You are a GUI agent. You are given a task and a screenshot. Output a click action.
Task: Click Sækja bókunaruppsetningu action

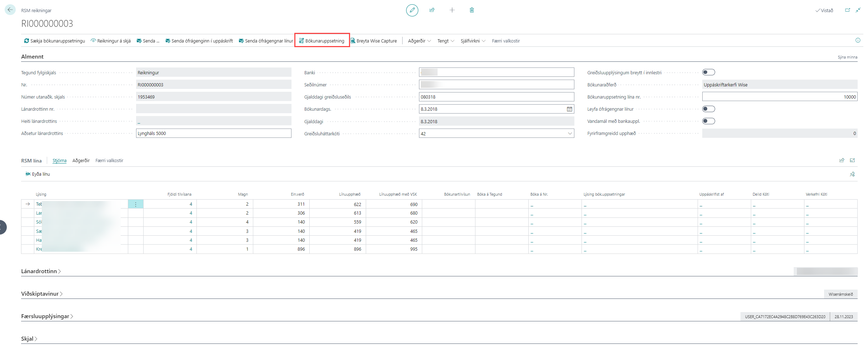[x=54, y=41]
